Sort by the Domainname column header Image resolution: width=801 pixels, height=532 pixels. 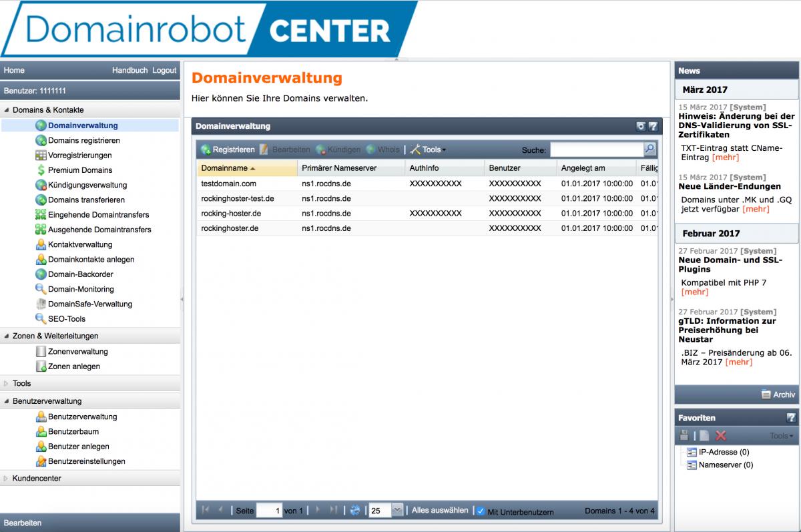click(x=246, y=168)
